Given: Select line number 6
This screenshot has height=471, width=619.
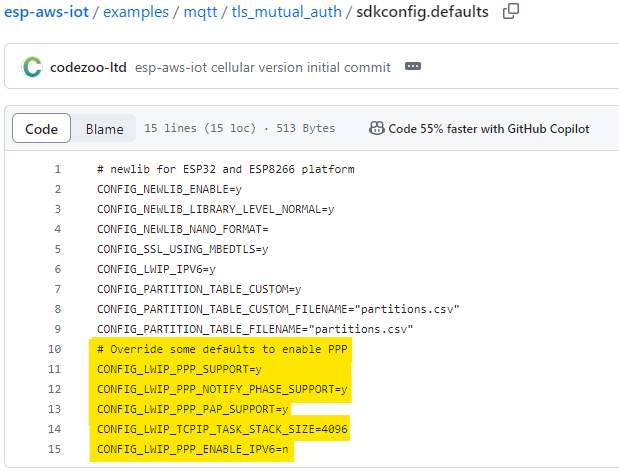Looking at the screenshot, I should click(x=58, y=269).
